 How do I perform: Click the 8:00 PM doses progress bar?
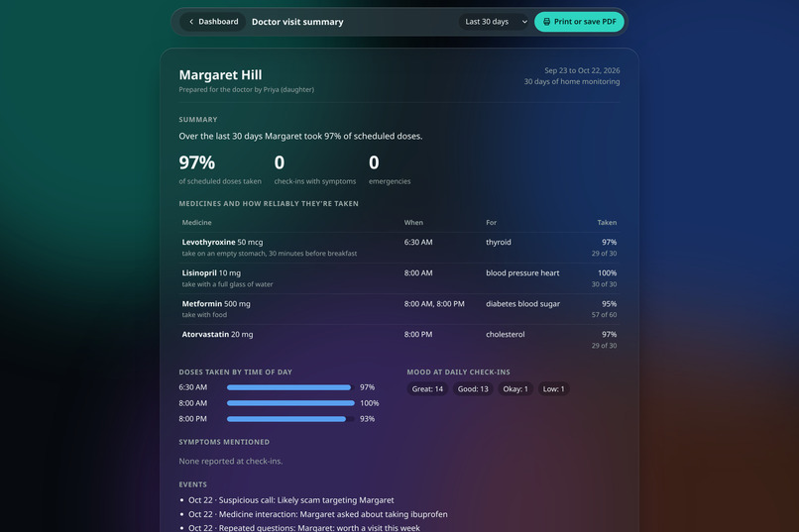click(x=290, y=419)
